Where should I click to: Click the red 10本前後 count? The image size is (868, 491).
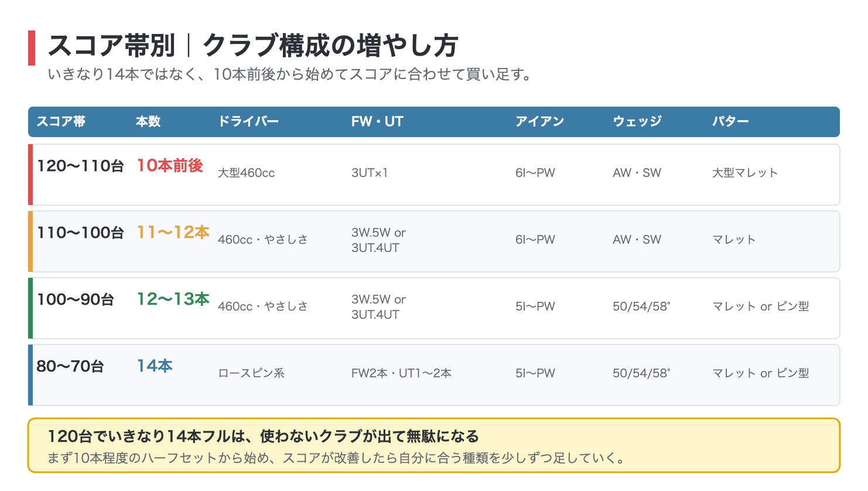click(x=170, y=166)
